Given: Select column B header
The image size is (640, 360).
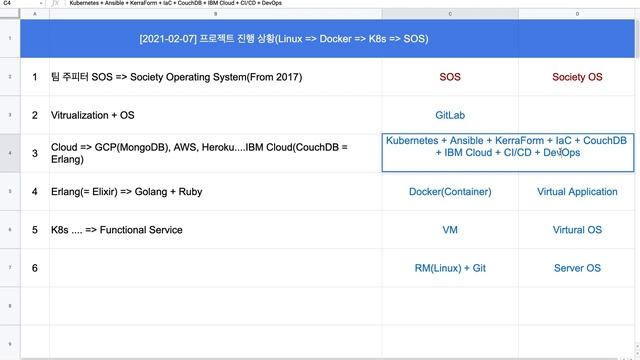Looking at the screenshot, I should point(216,14).
